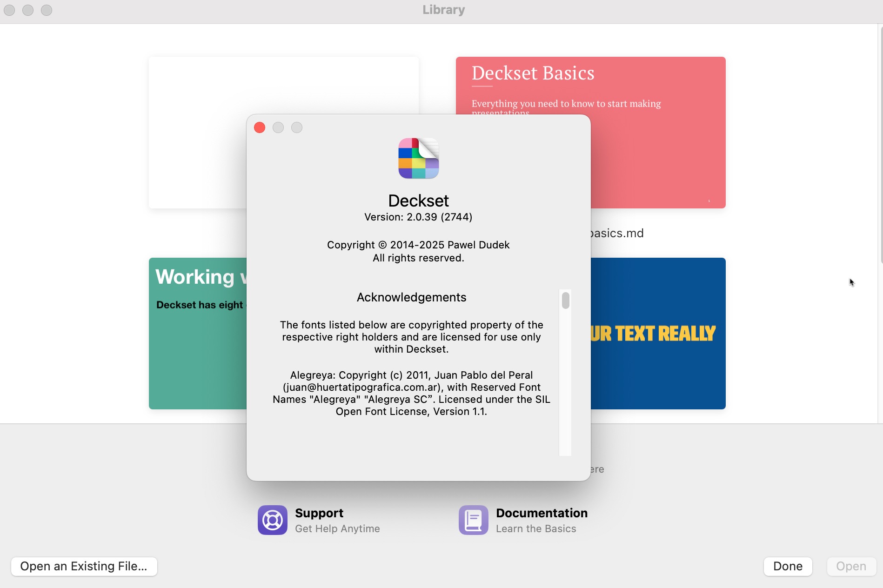
Task: Open the Documentation book icon
Action: tap(474, 520)
